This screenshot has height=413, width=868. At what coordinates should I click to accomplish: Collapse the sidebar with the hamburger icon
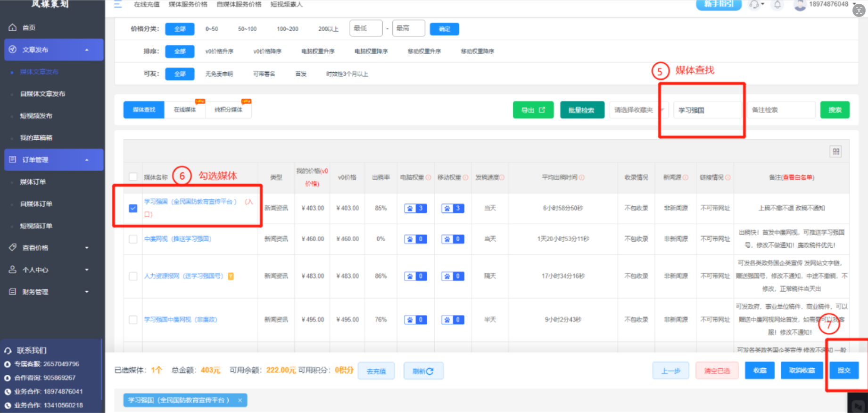118,4
